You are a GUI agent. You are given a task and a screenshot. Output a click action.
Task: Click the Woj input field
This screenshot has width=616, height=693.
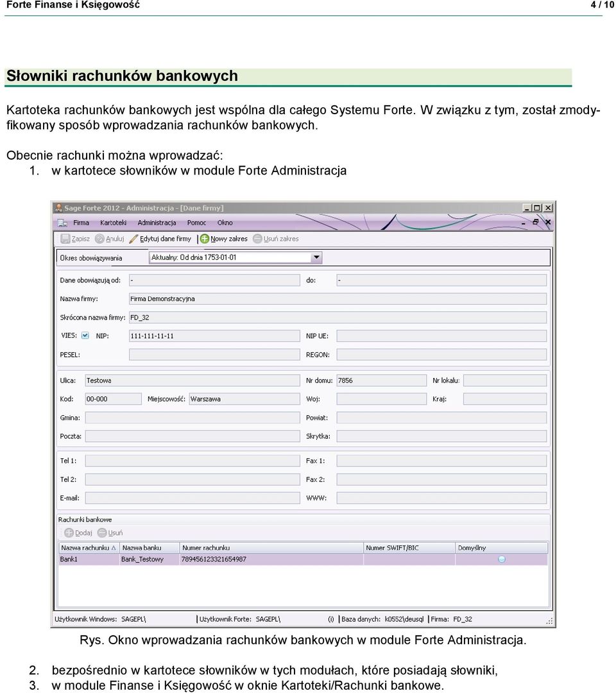coord(381,399)
